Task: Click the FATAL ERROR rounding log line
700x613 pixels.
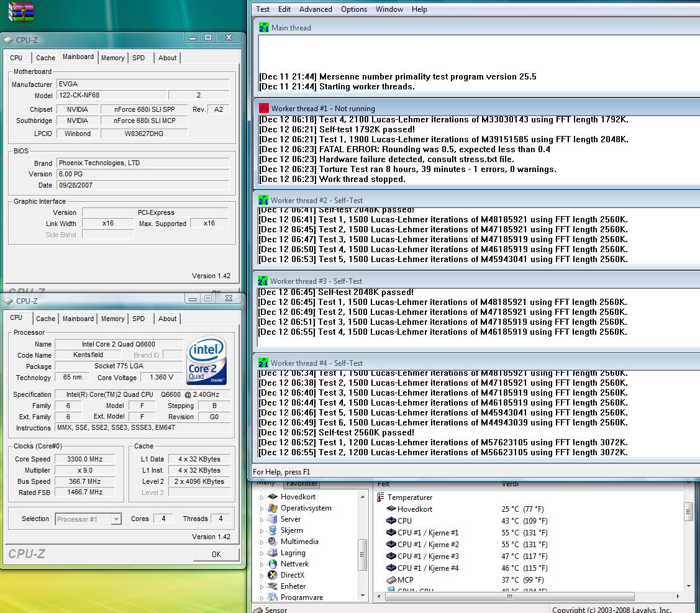Action: tap(404, 149)
